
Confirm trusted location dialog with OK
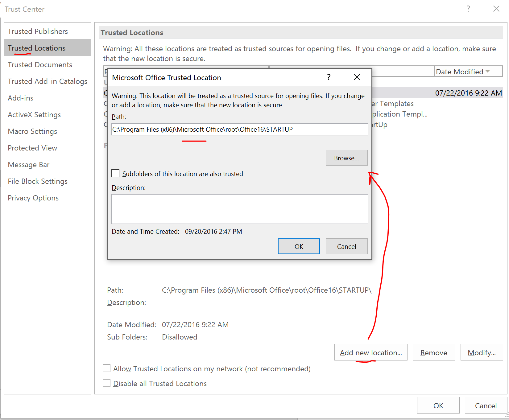pos(299,246)
